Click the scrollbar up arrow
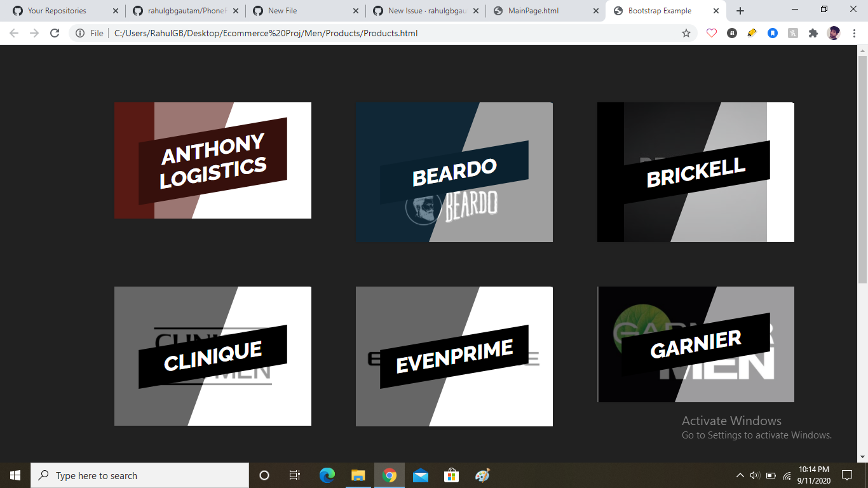Screen dimensions: 868x488 pyautogui.click(x=862, y=50)
